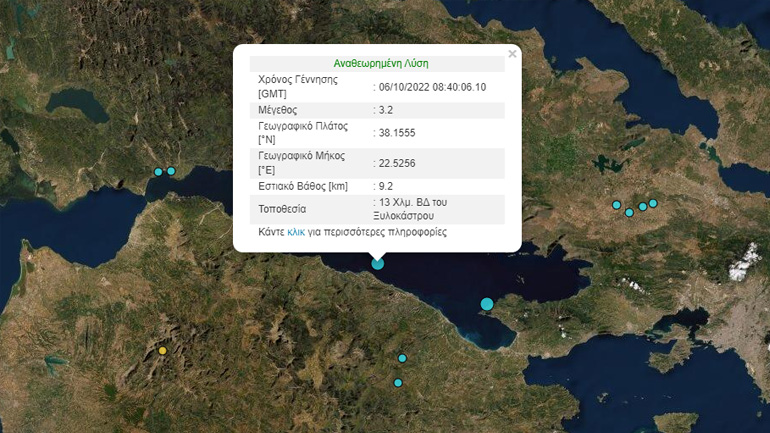Click the magnitude value 3.2

[x=386, y=110]
